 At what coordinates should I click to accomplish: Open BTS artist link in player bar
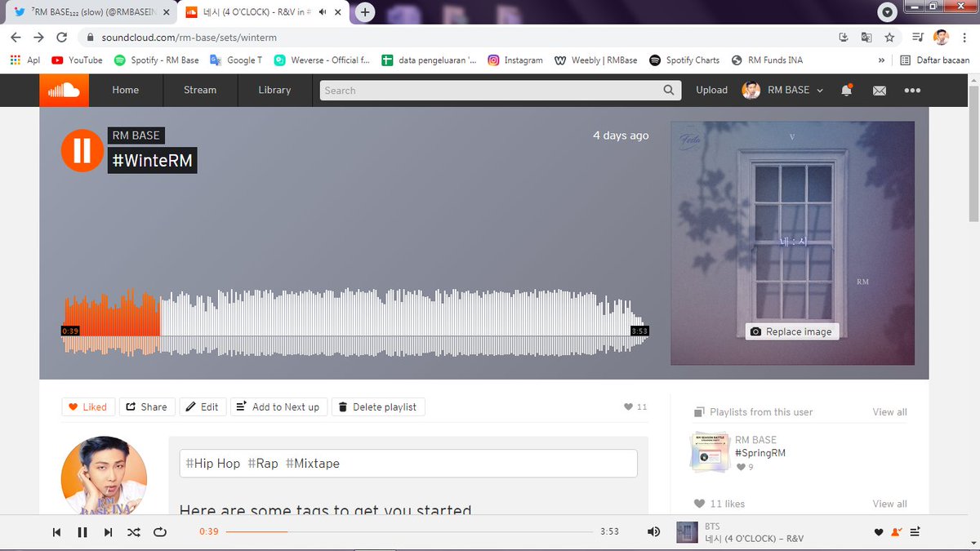click(714, 527)
